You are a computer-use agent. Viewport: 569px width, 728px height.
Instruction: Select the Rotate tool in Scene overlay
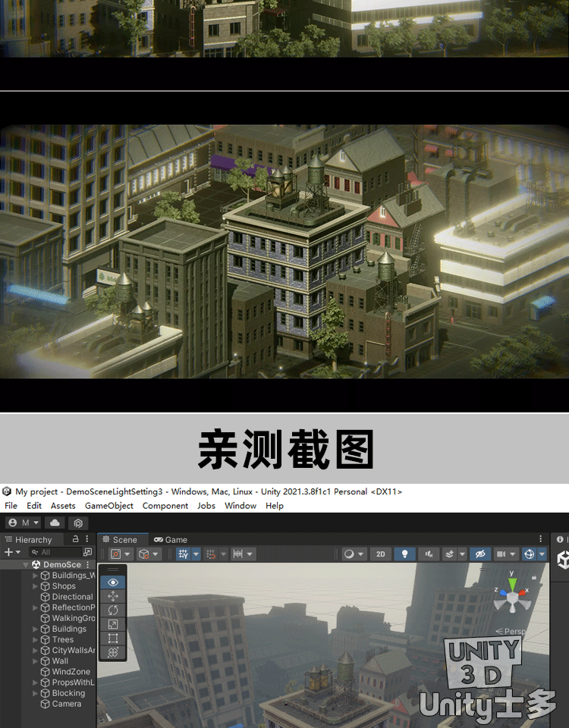(113, 610)
